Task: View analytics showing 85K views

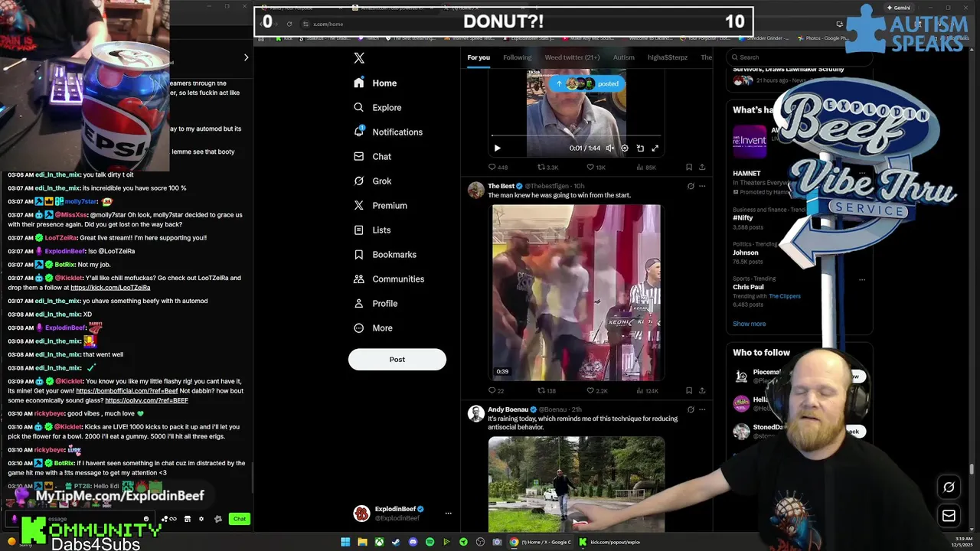Action: click(x=645, y=167)
